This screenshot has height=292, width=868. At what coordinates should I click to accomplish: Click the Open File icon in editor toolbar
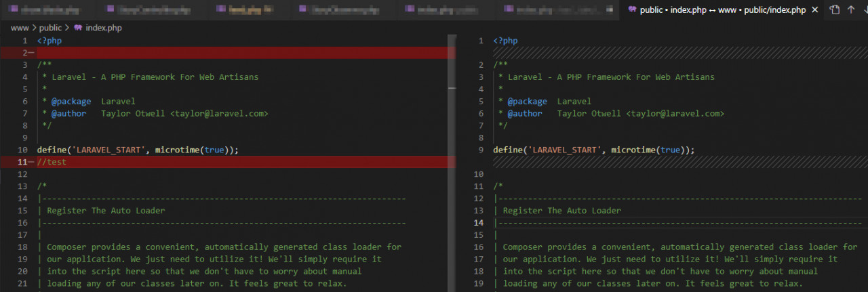pyautogui.click(x=835, y=10)
